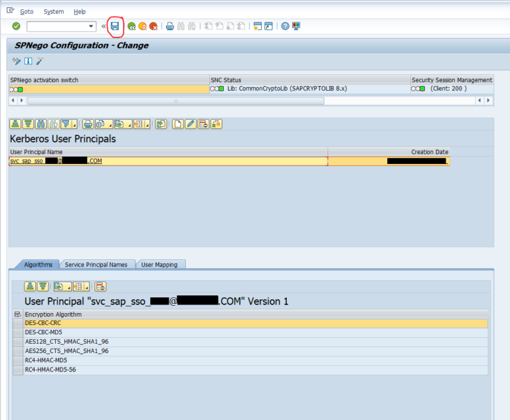Click the Find binoculars in principals toolbar
Image resolution: width=510 pixels, height=420 pixels.
pos(41,124)
